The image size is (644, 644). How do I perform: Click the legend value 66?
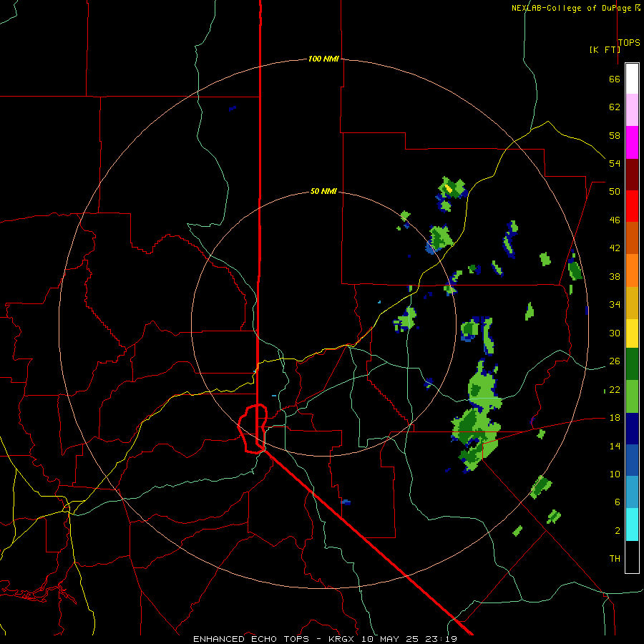pos(615,79)
